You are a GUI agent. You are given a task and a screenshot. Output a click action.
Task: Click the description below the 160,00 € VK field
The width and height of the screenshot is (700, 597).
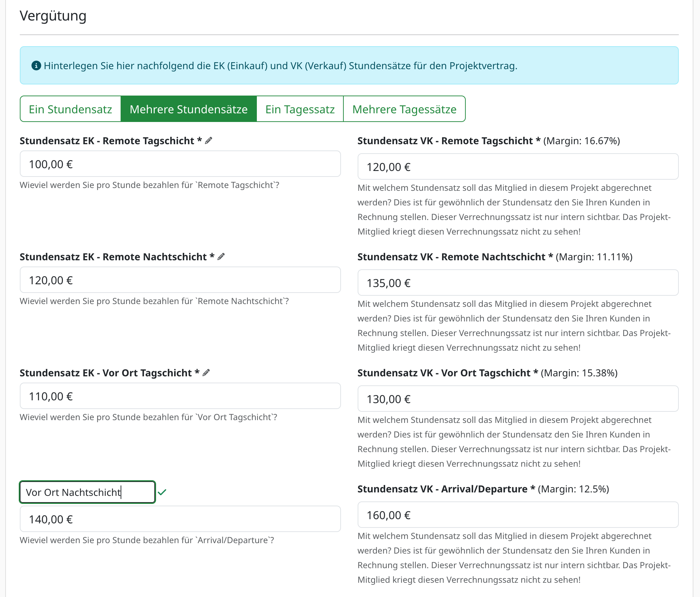(514, 558)
